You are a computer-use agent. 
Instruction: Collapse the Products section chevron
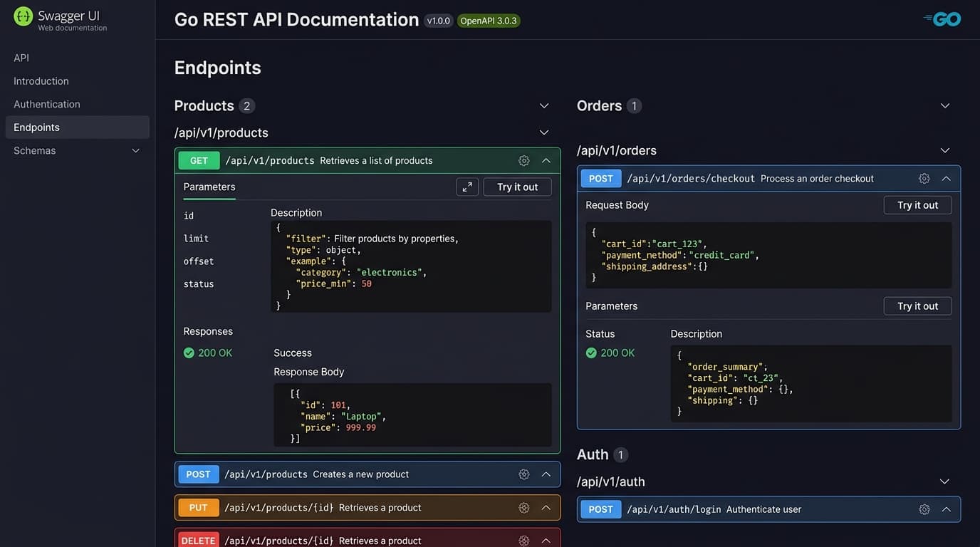coord(544,105)
